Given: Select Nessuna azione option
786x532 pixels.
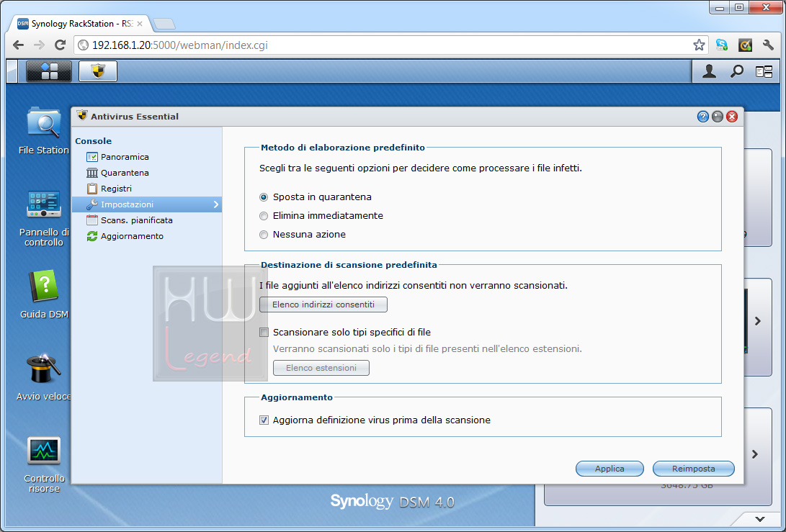Looking at the screenshot, I should coord(264,235).
